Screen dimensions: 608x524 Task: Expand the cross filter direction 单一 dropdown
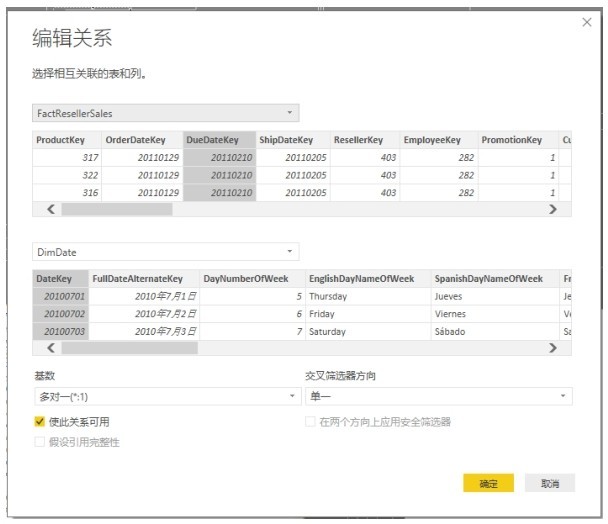pyautogui.click(x=438, y=396)
